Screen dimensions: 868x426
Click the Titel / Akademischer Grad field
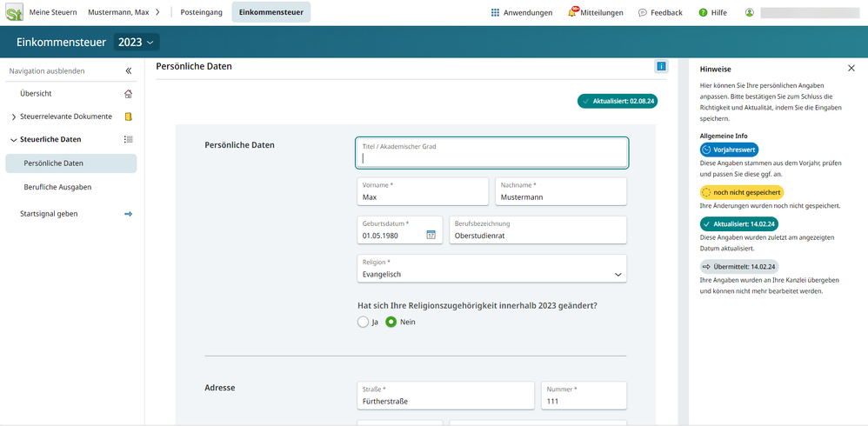pos(491,153)
